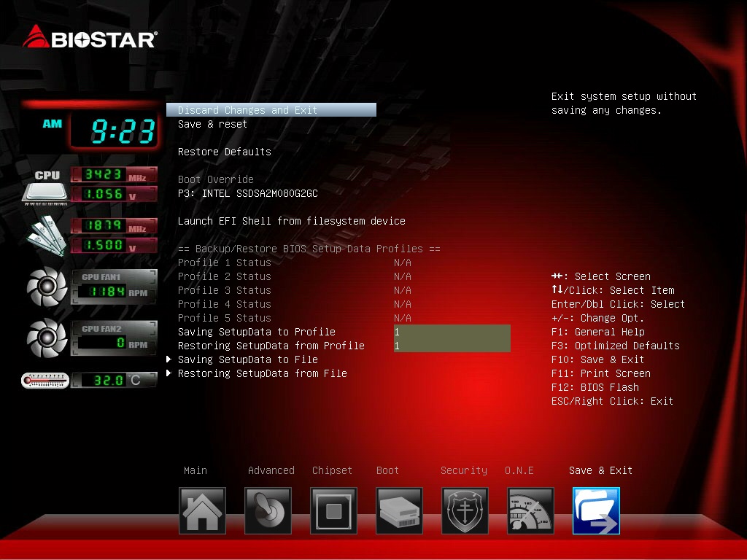Select the Chipset chip icon

pyautogui.click(x=333, y=510)
